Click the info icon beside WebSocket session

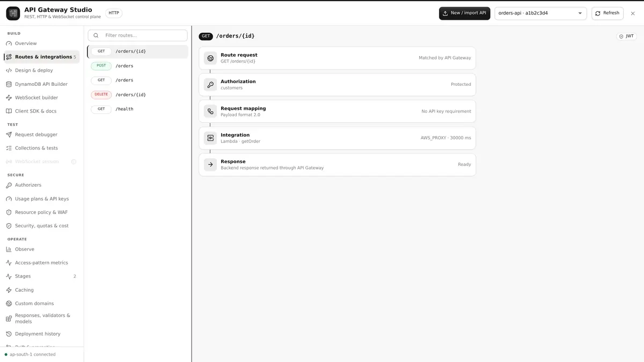[74, 161]
